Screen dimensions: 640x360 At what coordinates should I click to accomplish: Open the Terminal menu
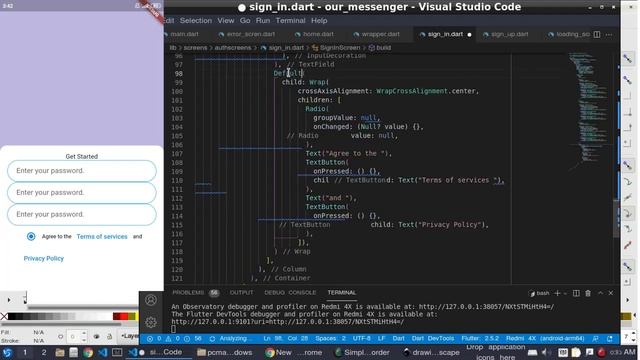click(x=290, y=20)
